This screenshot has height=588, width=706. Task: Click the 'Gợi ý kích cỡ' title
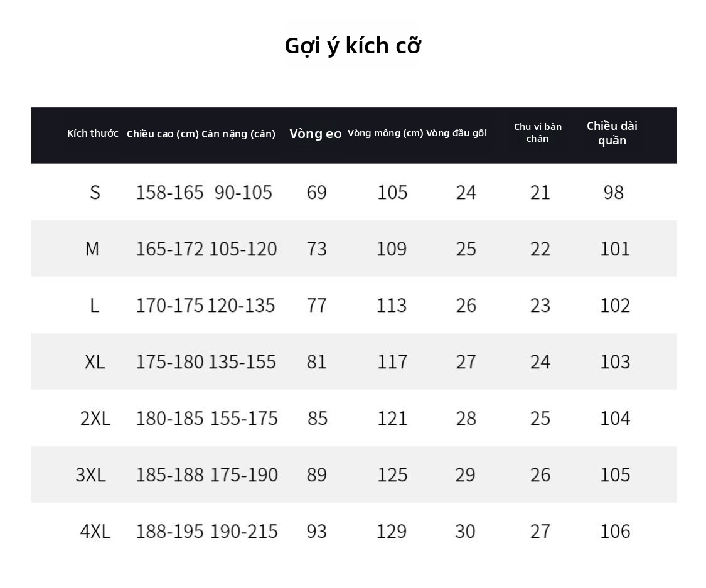tap(353, 46)
